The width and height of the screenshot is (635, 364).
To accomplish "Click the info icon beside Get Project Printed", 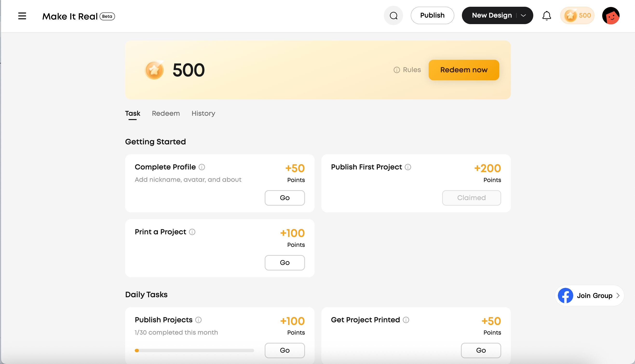I will click(406, 320).
